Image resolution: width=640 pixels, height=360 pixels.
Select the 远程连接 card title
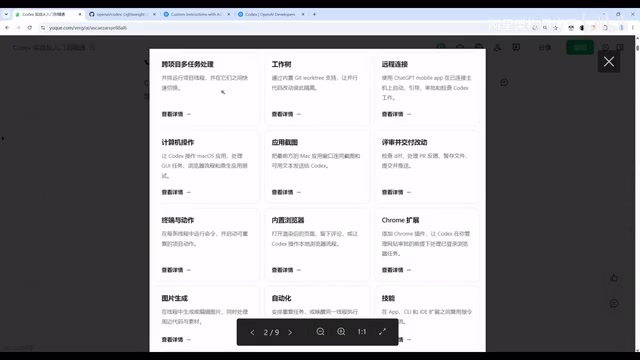[x=395, y=64]
